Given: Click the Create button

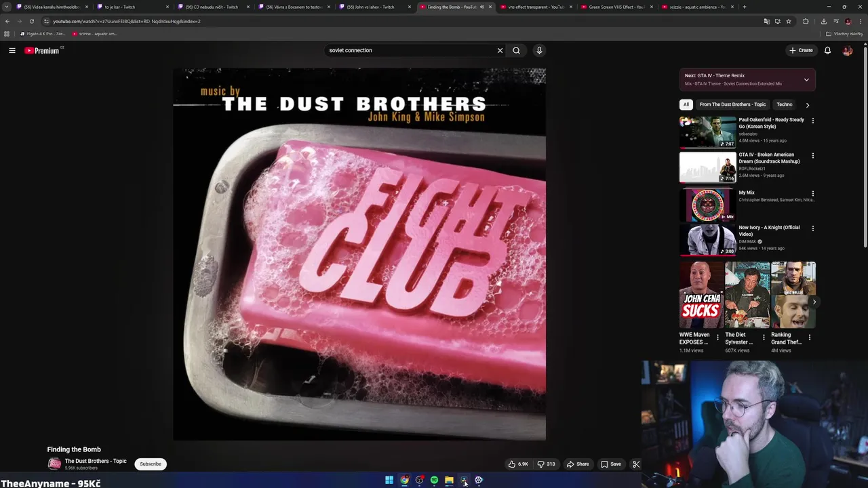Looking at the screenshot, I should 801,50.
